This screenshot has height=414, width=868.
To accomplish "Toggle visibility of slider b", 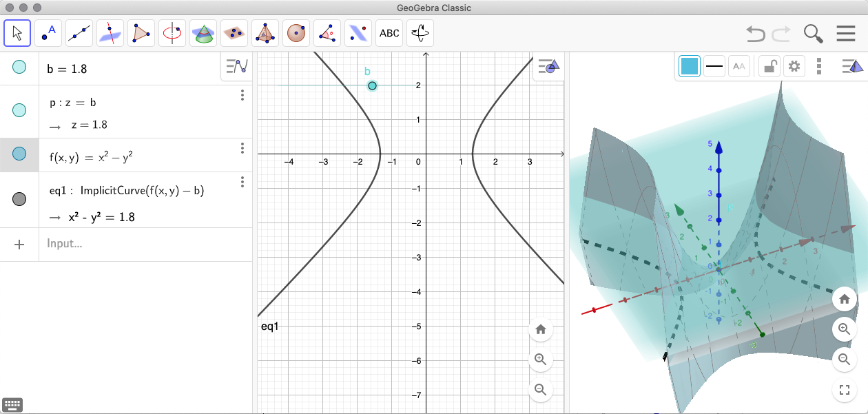I will click(19, 67).
